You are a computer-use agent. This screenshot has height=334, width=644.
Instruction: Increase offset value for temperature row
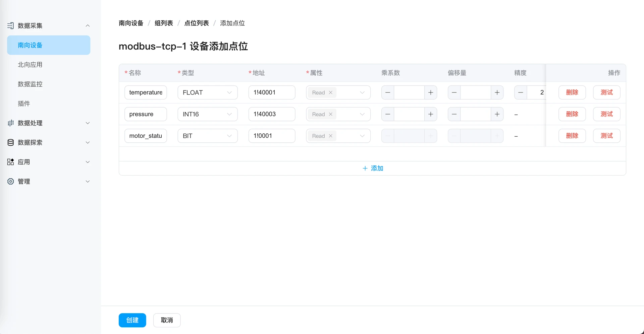(497, 92)
